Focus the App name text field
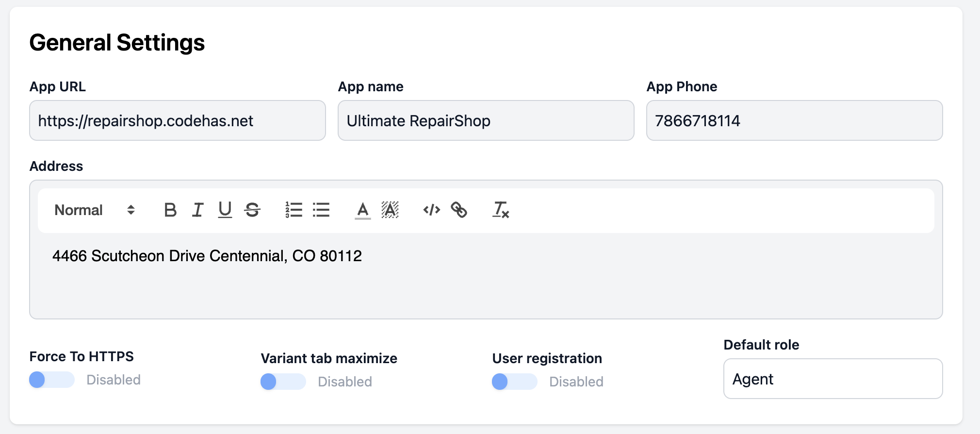 (486, 121)
